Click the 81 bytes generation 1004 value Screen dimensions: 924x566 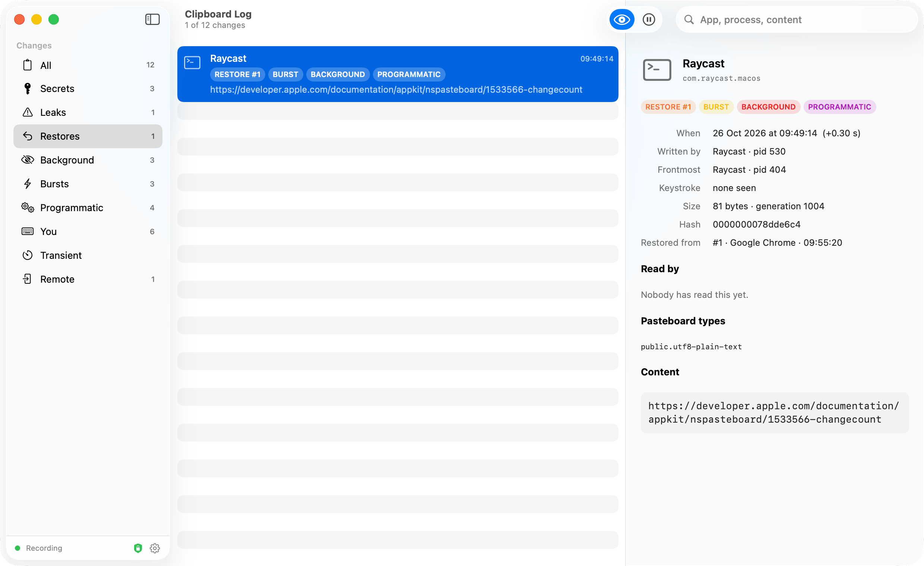(x=768, y=206)
